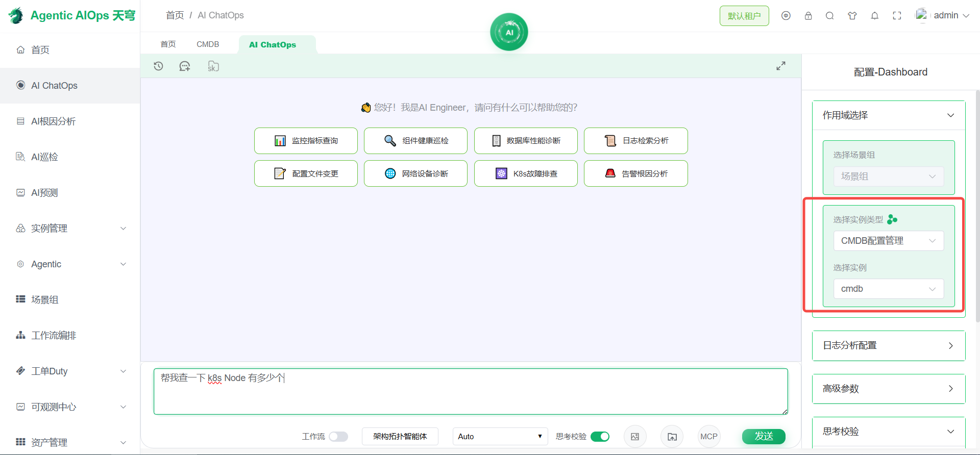The height and width of the screenshot is (455, 980).
Task: Open the 场景组 dropdown
Action: pos(889,176)
